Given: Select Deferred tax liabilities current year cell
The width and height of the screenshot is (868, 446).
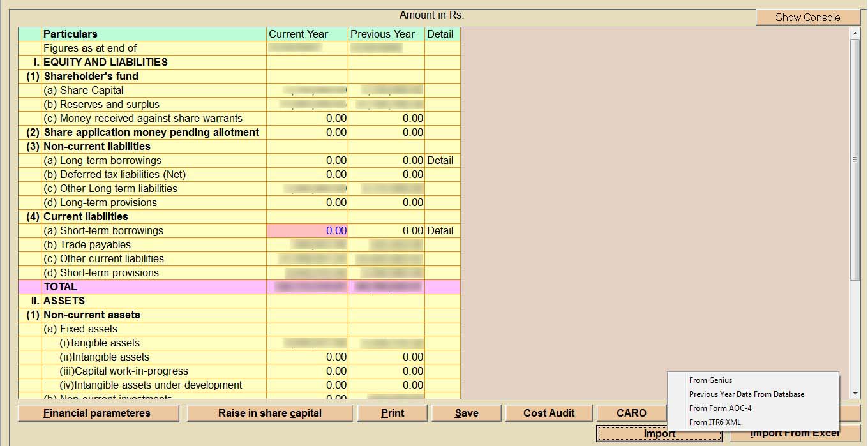Looking at the screenshot, I should [x=307, y=175].
